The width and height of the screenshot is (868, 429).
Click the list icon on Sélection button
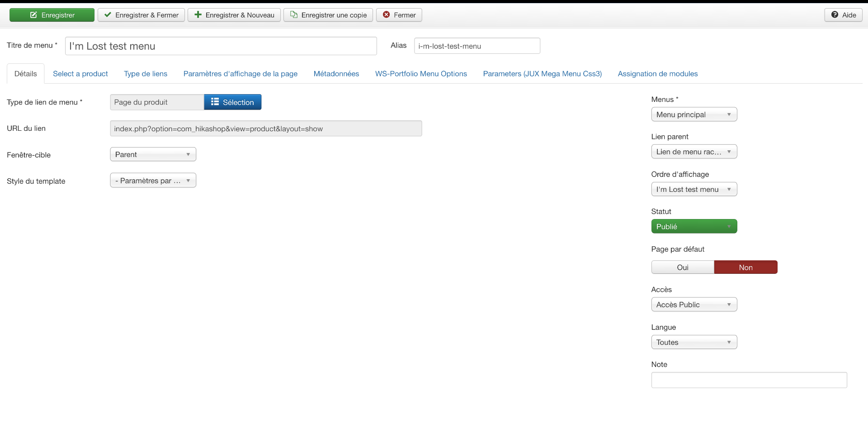tap(215, 102)
